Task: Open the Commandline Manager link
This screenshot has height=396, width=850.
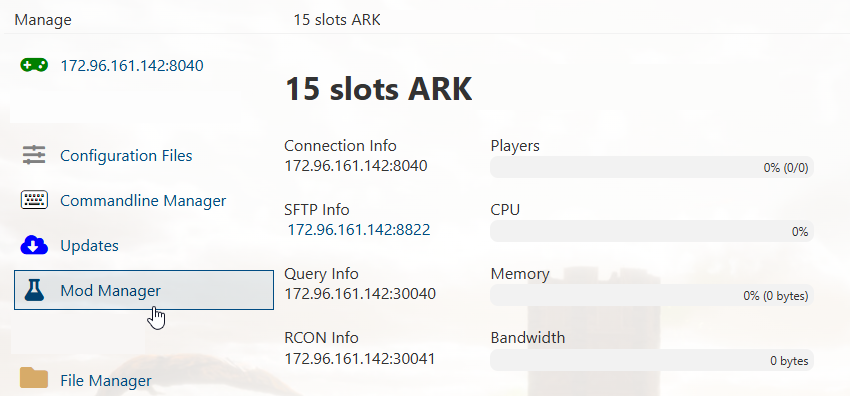Action: tap(143, 200)
